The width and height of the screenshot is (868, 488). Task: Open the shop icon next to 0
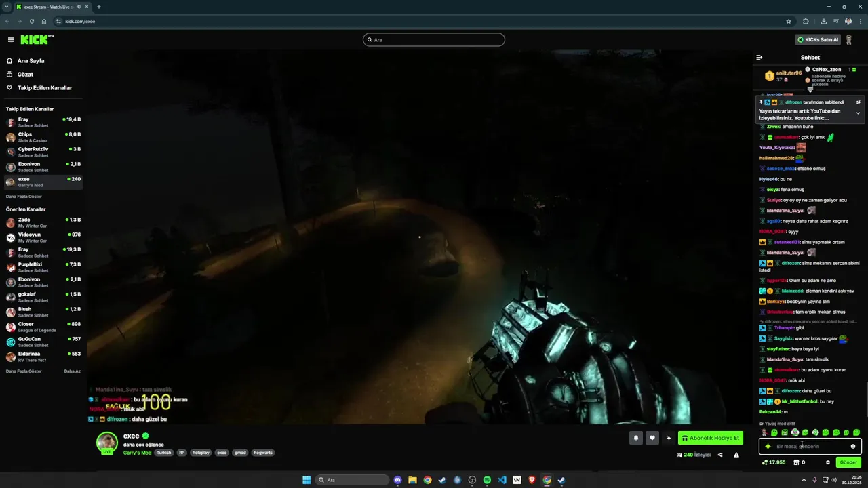click(796, 462)
